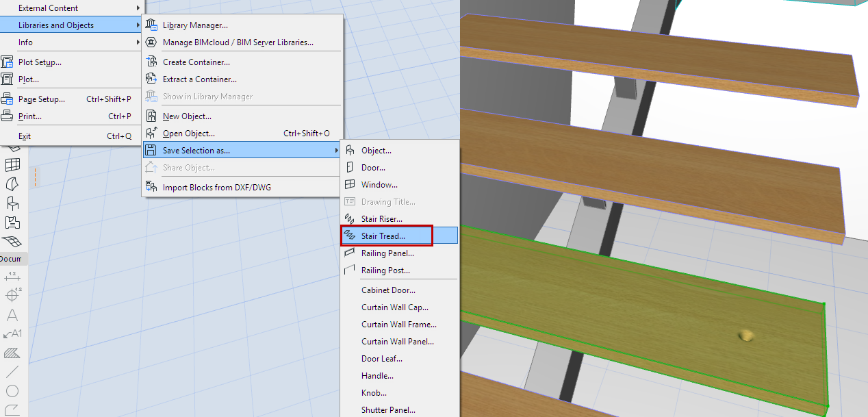Image resolution: width=868 pixels, height=417 pixels.
Task: Select the Level Dimension tool in toolbox
Action: (x=12, y=296)
